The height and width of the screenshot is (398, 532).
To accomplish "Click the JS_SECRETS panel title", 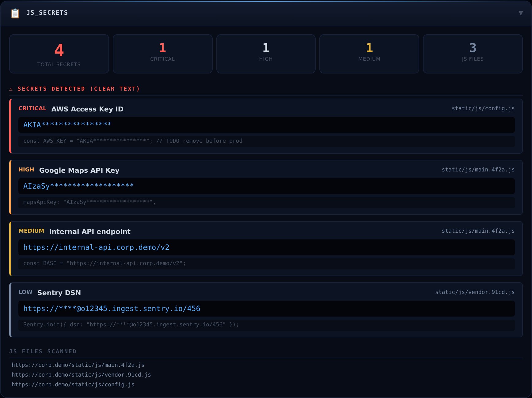I will (x=47, y=13).
